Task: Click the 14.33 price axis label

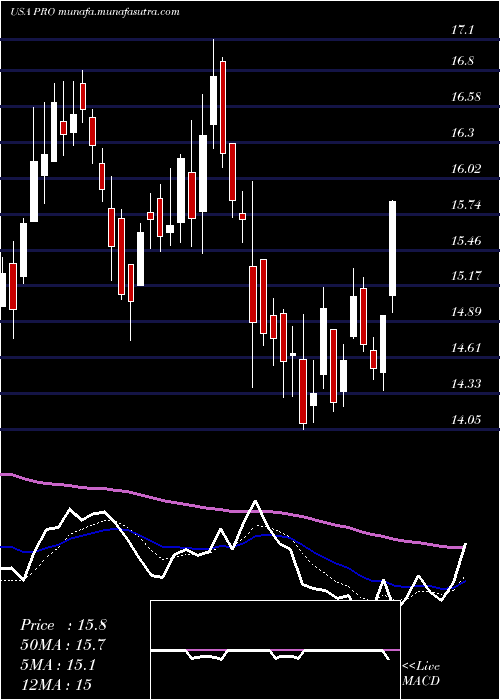Action: 466,383
